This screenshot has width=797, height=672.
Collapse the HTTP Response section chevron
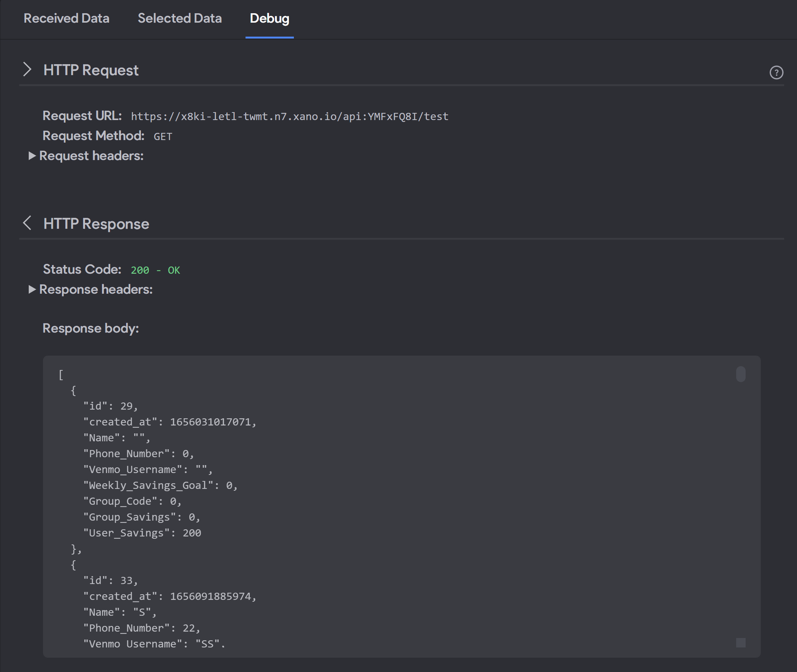(x=27, y=223)
